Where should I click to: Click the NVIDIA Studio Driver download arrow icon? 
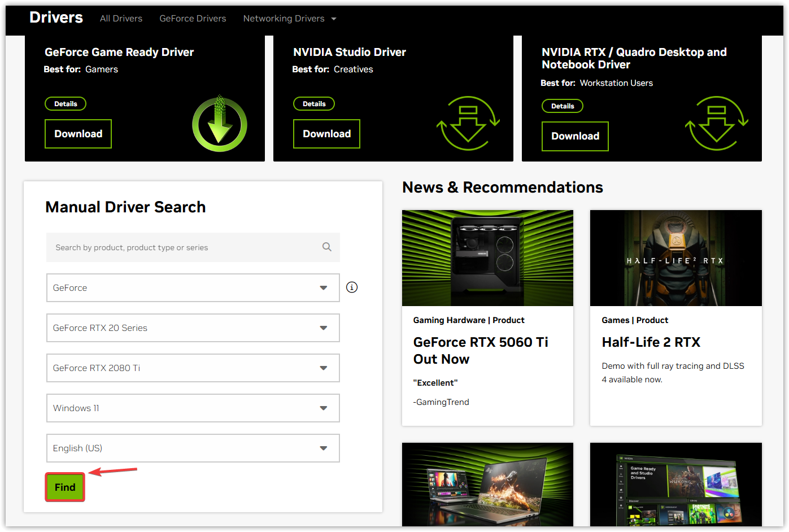point(468,123)
